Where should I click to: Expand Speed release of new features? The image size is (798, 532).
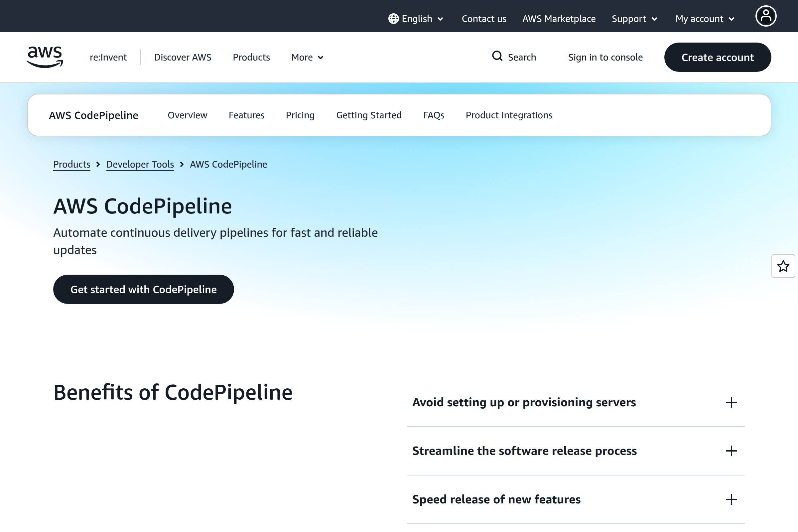tap(576, 499)
